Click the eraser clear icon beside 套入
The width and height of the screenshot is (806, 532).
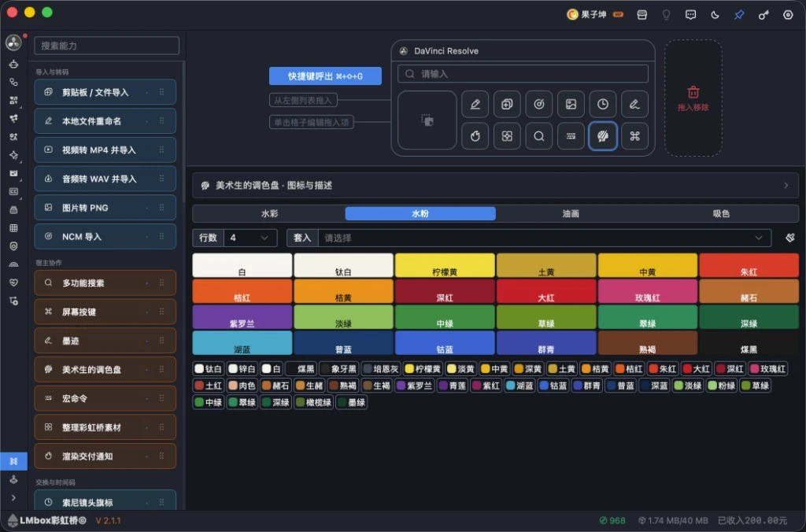coord(790,238)
